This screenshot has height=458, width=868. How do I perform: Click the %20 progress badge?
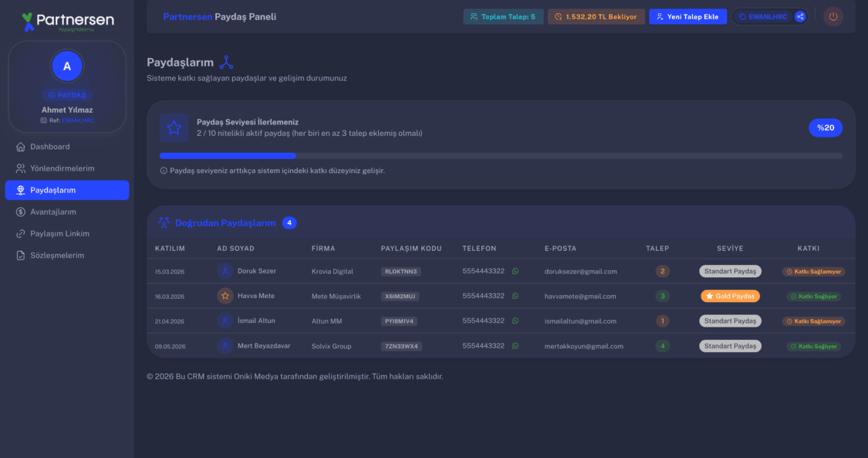(826, 128)
